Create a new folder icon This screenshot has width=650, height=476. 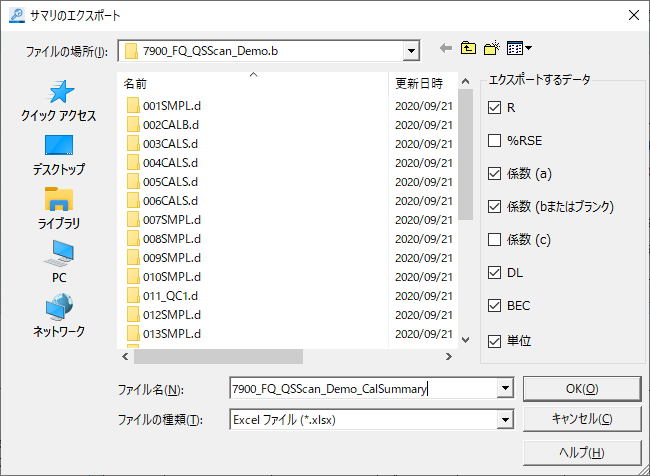[492, 48]
